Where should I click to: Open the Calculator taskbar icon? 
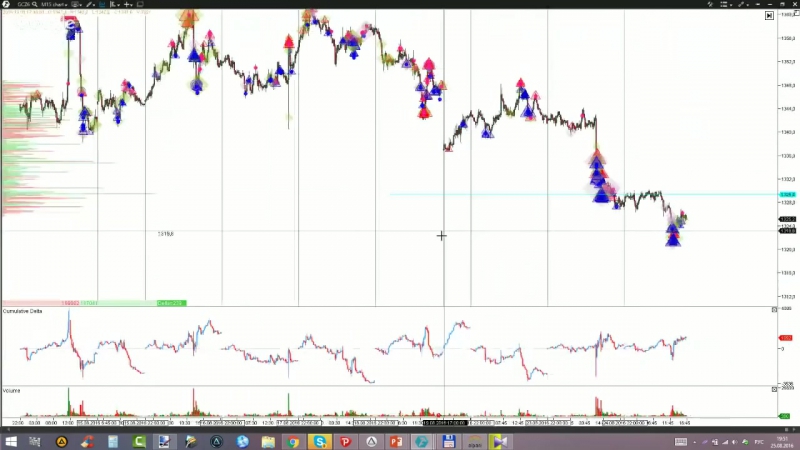tap(113, 441)
